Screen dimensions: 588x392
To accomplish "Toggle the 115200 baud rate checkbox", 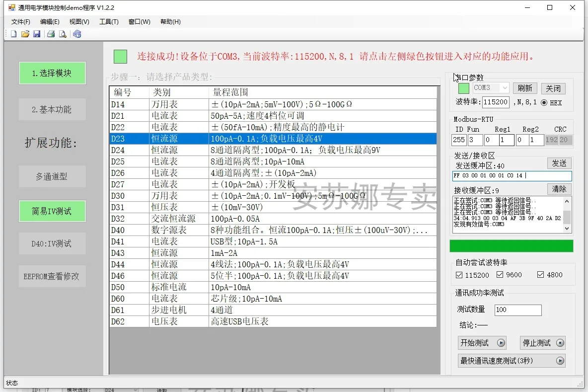I will [x=459, y=275].
